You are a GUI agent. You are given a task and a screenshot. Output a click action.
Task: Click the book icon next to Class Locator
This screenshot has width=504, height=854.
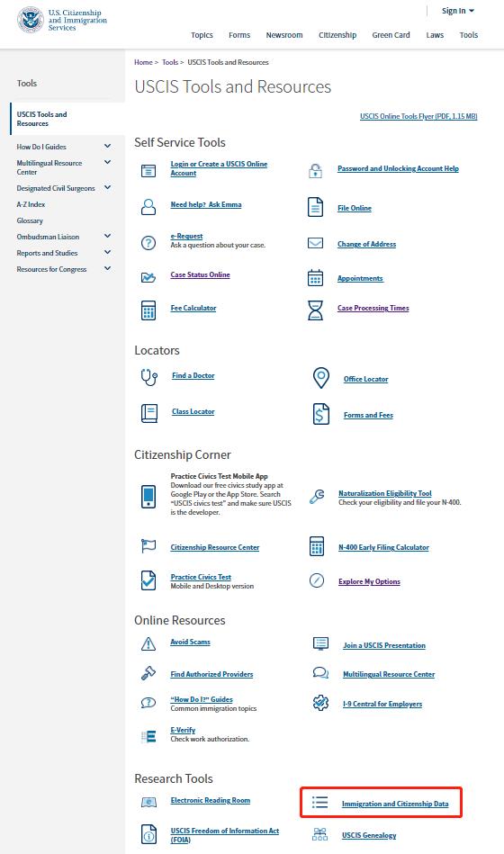(x=149, y=413)
